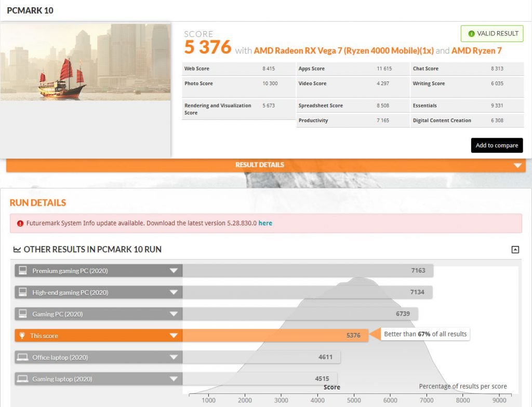Screen dimensions: 532x407
Task: Open the AMD Radeon RX Vega 7 GPU link
Action: 344,50
